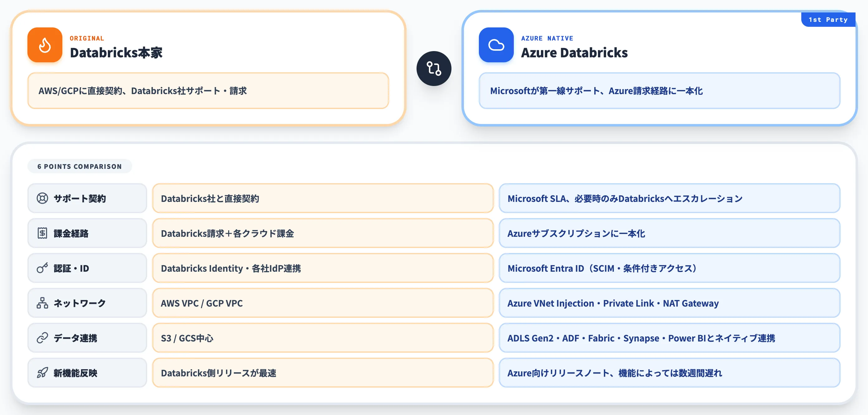
Task: Click the AZURE NATIVE label
Action: tap(547, 38)
